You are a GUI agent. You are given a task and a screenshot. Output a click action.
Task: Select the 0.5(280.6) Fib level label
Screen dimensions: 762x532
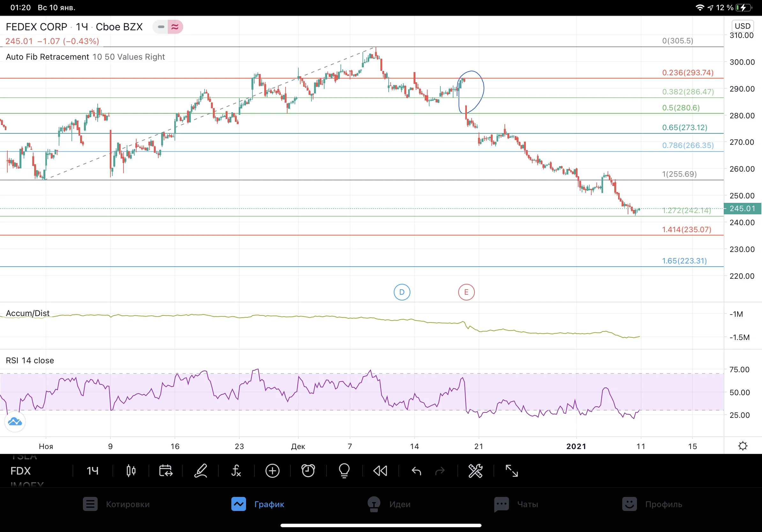pyautogui.click(x=681, y=108)
